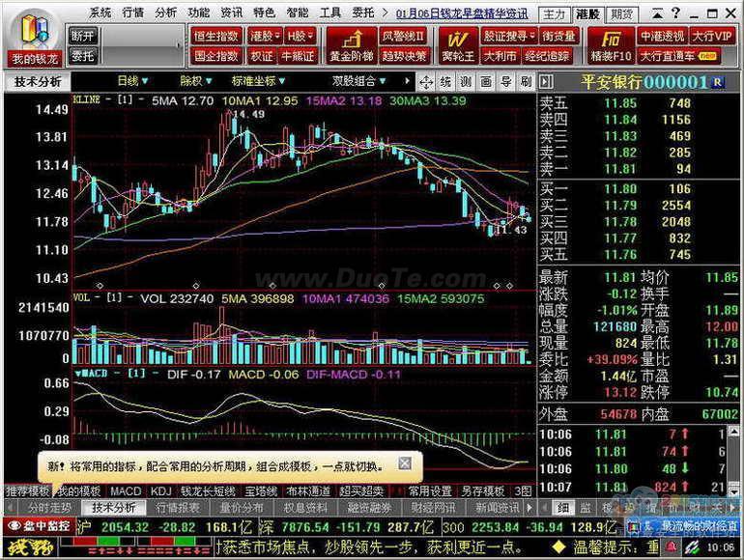
Task: Collapse the MACD indicator triangle
Action: point(78,374)
